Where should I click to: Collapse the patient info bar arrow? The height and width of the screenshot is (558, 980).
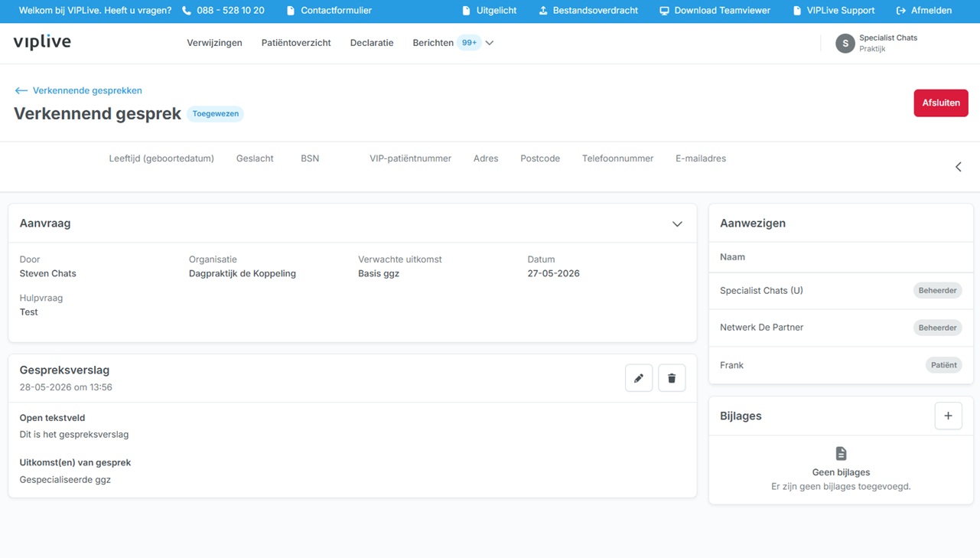(x=959, y=167)
